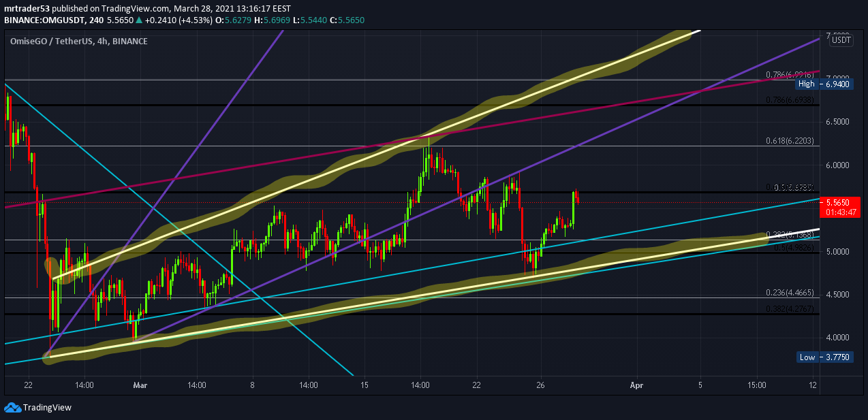Click the 26 date label on the time axis
868x420 pixels.
[540, 385]
